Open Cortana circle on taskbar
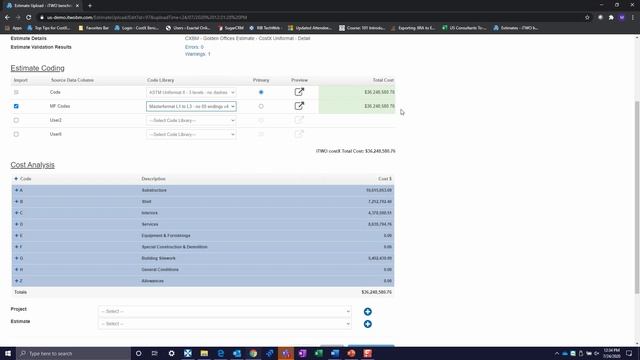Screen dimensions: 640x360 point(138,353)
